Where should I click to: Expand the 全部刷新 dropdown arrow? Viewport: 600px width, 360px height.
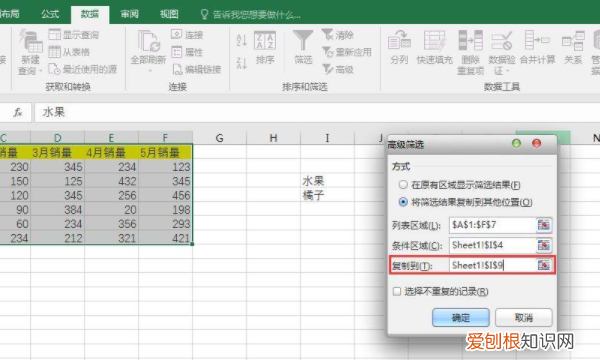150,71
